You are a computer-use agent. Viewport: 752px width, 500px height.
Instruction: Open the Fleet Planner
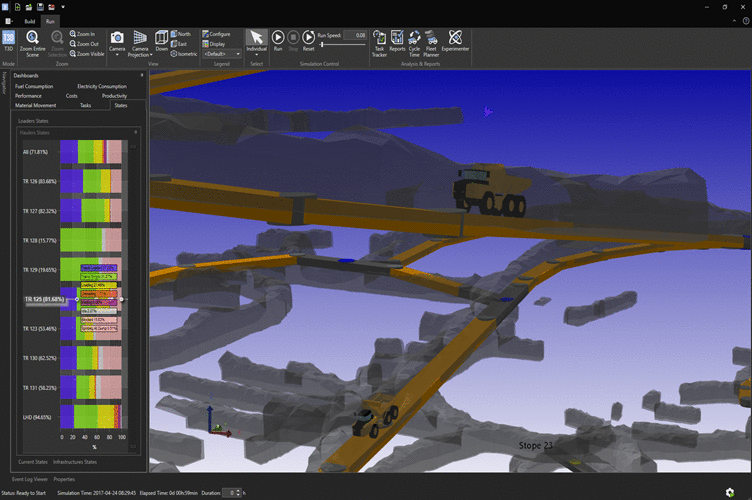[x=431, y=43]
